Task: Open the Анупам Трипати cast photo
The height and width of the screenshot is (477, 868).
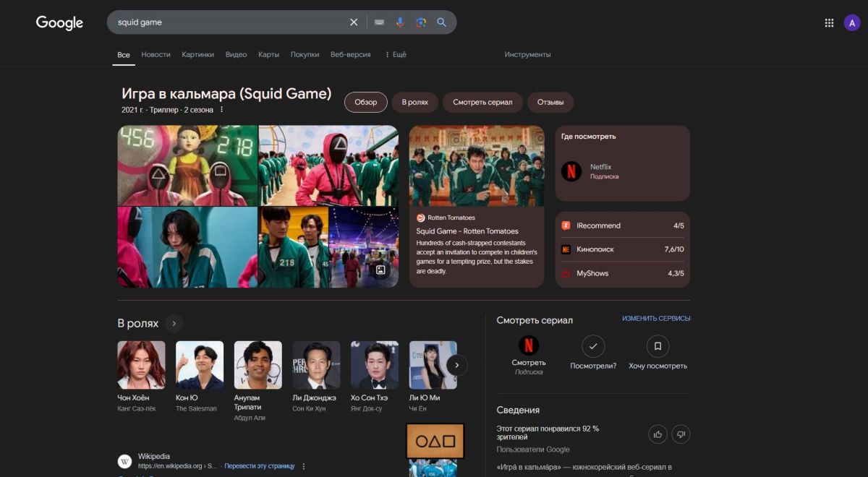Action: coord(258,365)
